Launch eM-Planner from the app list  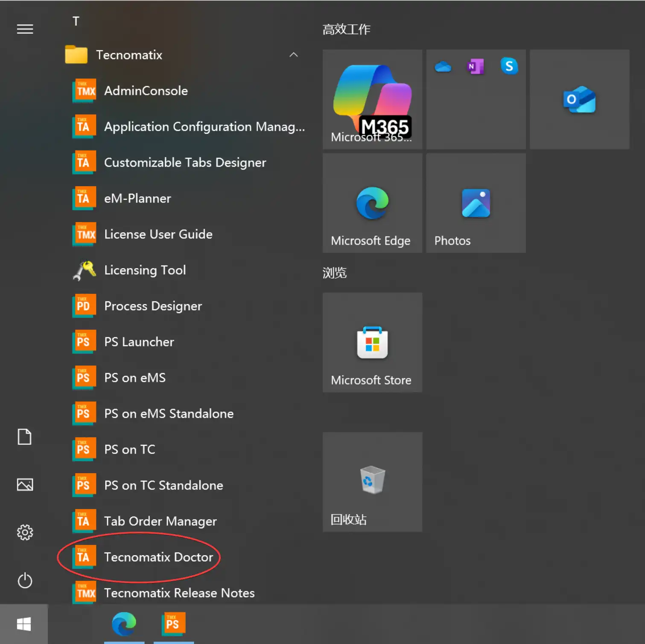click(x=184, y=198)
